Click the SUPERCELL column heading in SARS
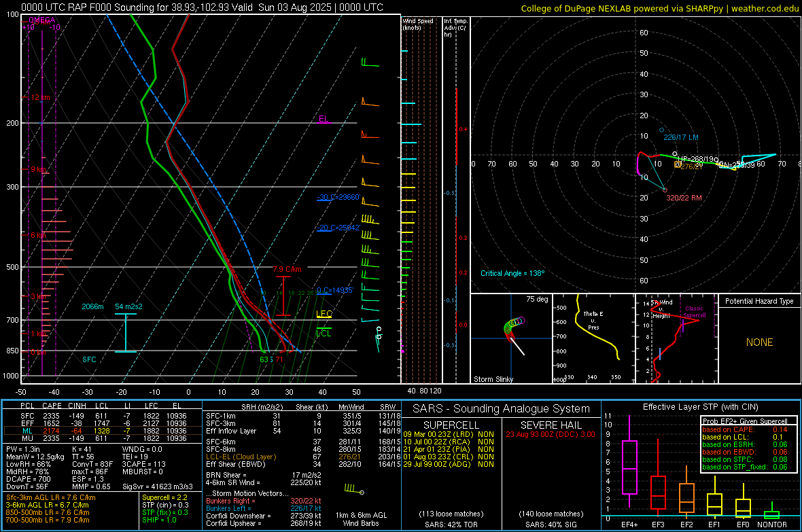 (451, 425)
